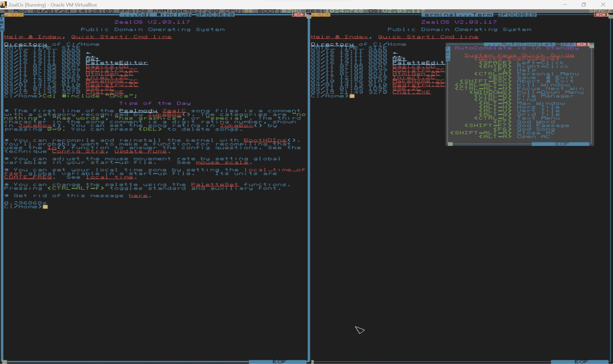Click hamburger icon in top status bar
The image size is (613, 364).
pyautogui.click(x=6, y=11)
